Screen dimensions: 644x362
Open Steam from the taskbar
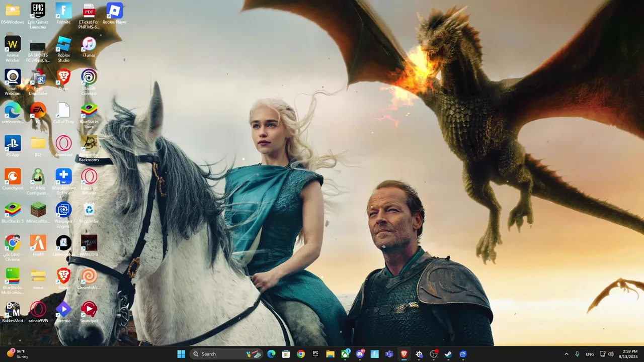coord(448,354)
